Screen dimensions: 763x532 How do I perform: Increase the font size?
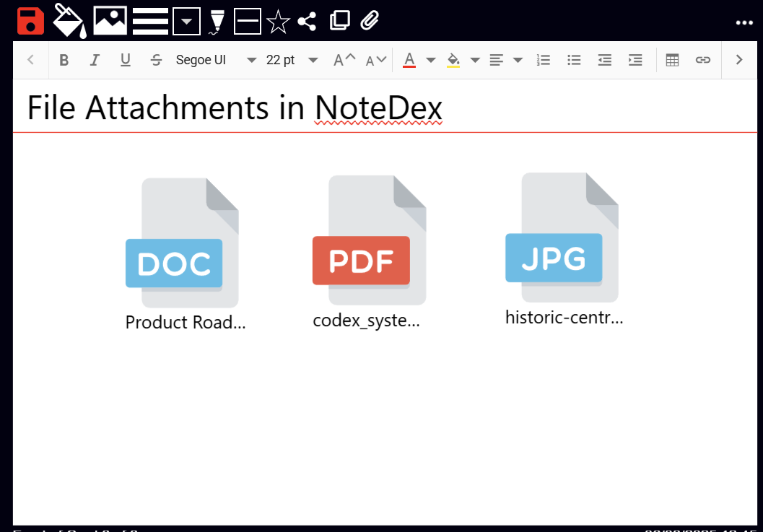click(x=344, y=60)
